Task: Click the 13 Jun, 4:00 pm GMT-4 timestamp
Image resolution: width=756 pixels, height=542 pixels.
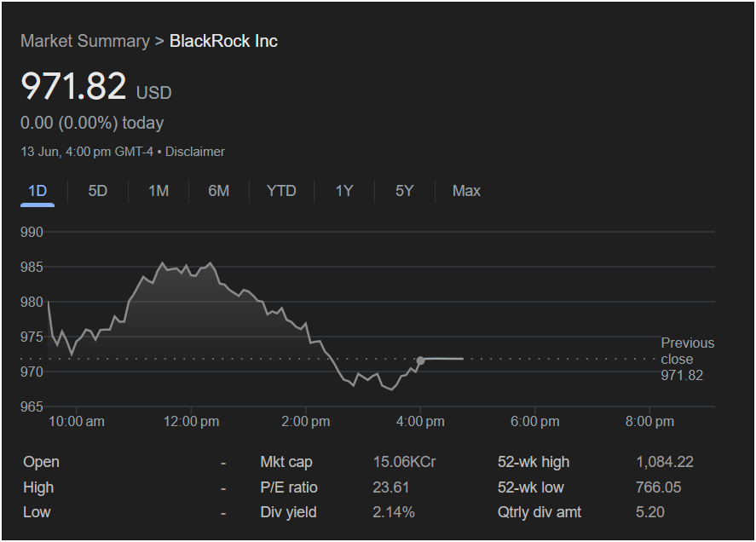Action: [x=87, y=152]
